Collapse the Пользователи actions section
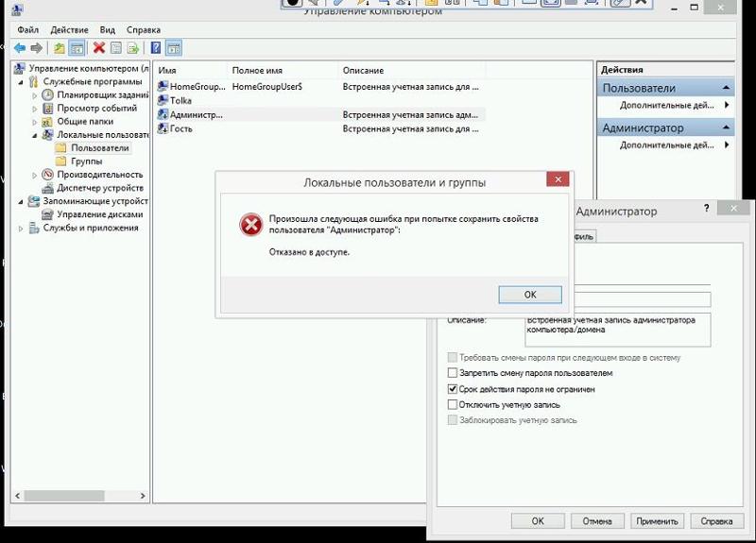The image size is (756, 543). (x=726, y=88)
